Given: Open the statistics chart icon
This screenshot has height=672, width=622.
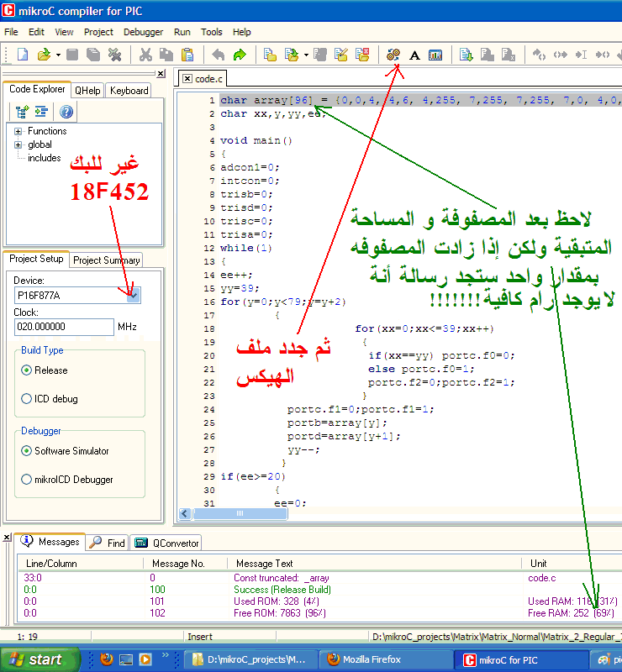Looking at the screenshot, I should 435,55.
